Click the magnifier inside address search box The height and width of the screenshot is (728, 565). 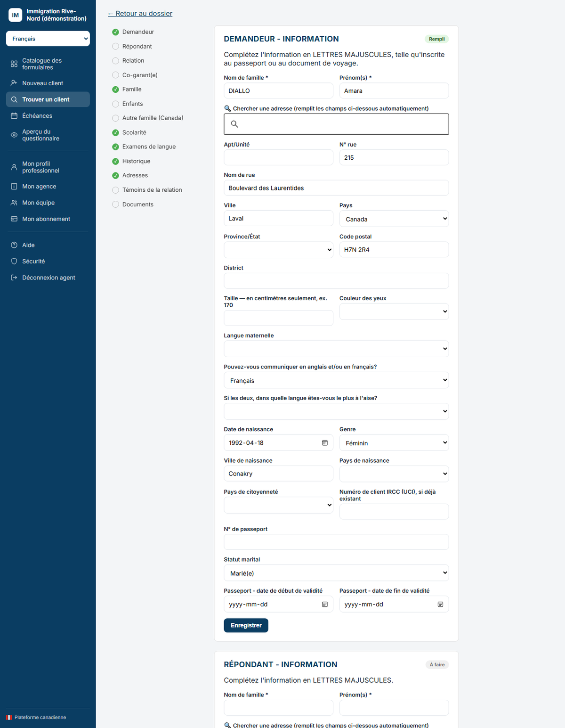234,124
